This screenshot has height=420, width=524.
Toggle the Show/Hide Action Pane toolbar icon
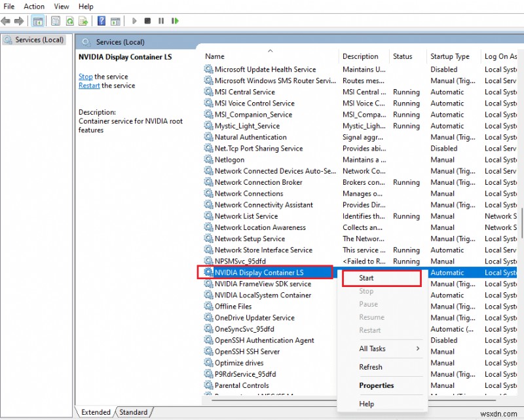pyautogui.click(x=115, y=21)
